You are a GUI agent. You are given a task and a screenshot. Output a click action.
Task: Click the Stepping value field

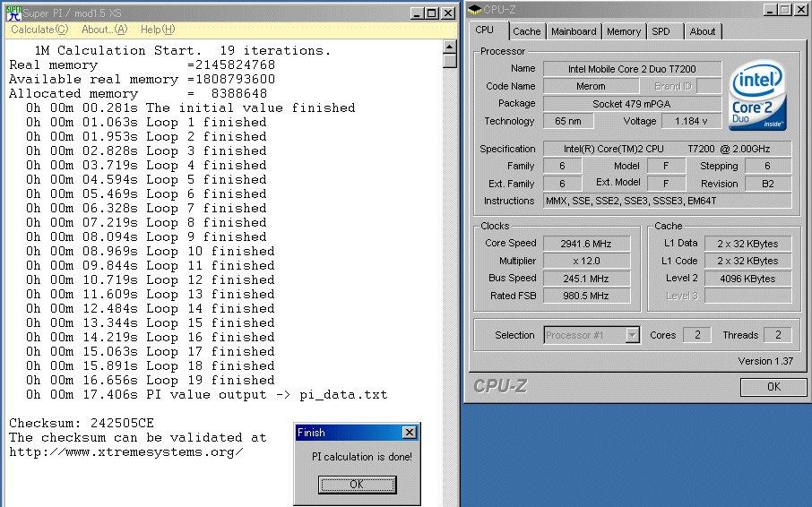click(x=768, y=166)
